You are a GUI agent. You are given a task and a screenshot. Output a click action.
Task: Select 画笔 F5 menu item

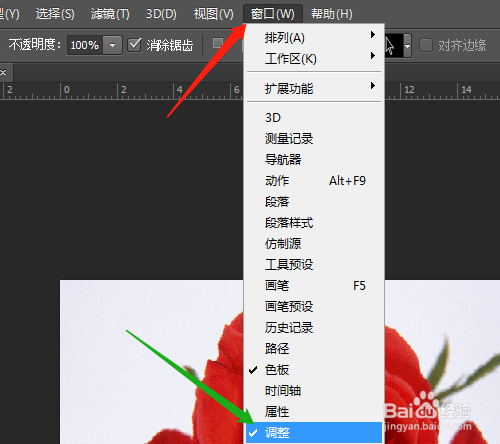(x=314, y=286)
